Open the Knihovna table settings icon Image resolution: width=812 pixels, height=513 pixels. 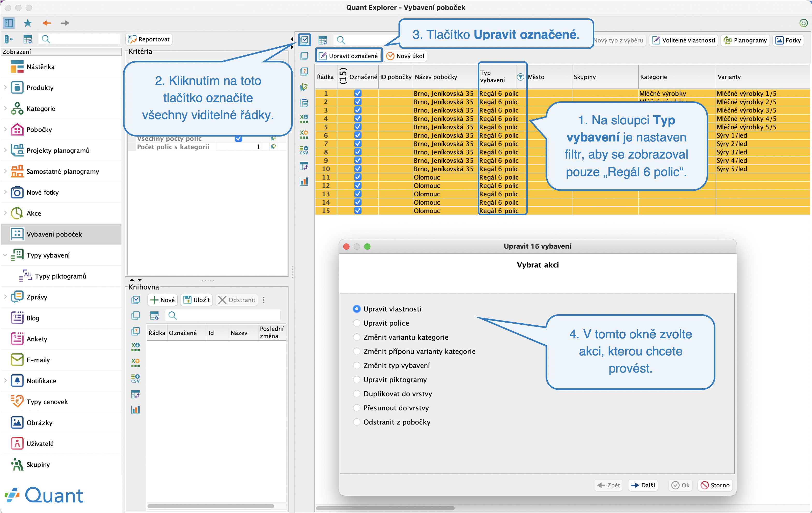click(x=154, y=316)
